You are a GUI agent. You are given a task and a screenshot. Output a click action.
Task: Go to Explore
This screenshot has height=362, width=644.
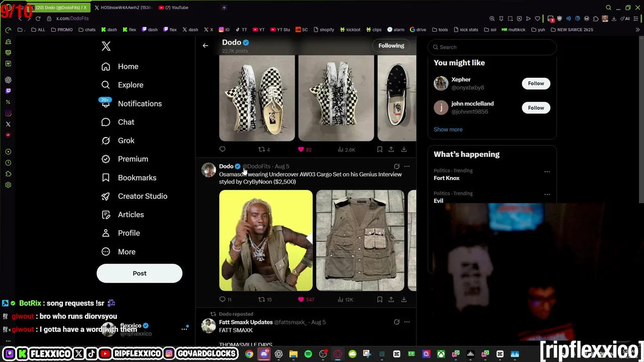tap(122, 85)
